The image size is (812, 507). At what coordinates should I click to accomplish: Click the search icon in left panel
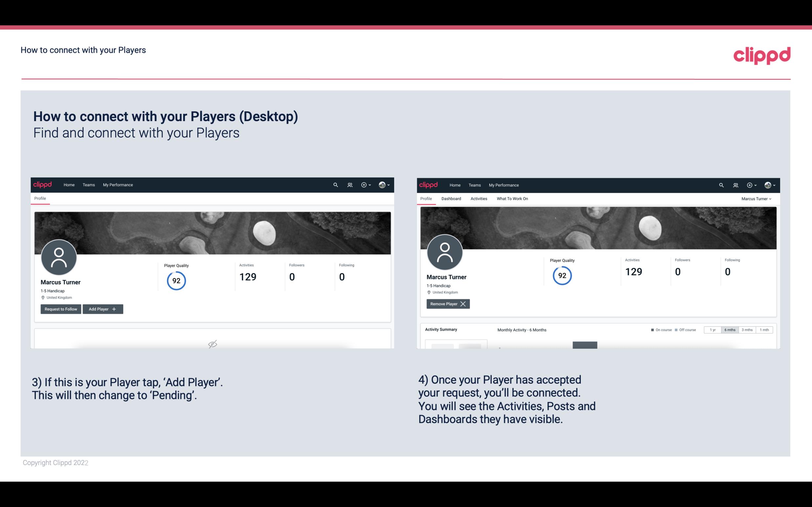(335, 184)
